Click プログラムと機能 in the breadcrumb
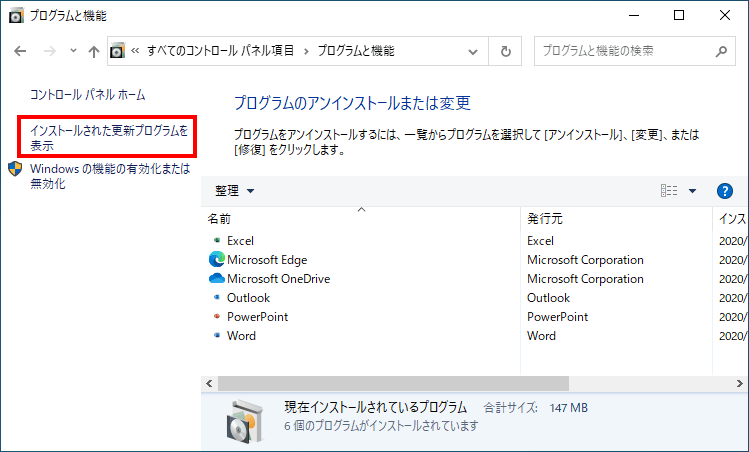Screen dimensions: 749x452 click(356, 51)
